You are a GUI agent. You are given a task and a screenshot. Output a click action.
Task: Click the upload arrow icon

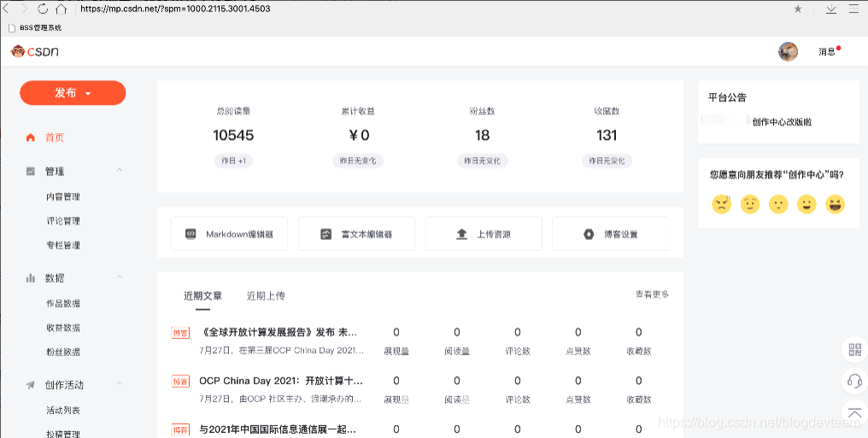461,235
